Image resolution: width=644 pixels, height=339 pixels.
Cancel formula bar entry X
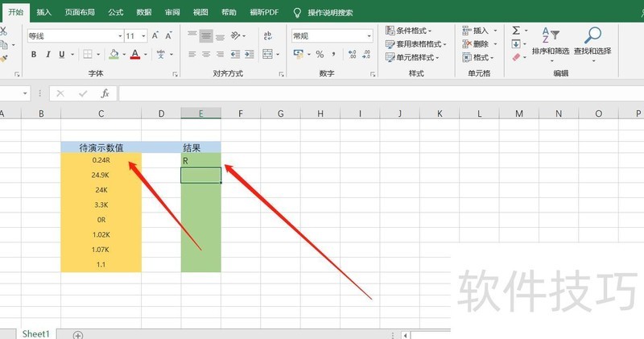[x=60, y=93]
